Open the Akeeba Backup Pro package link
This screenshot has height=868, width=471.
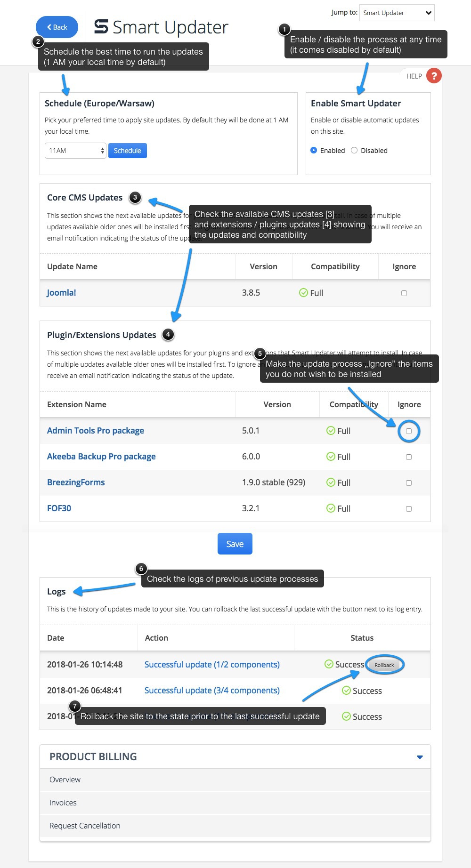pyautogui.click(x=101, y=457)
